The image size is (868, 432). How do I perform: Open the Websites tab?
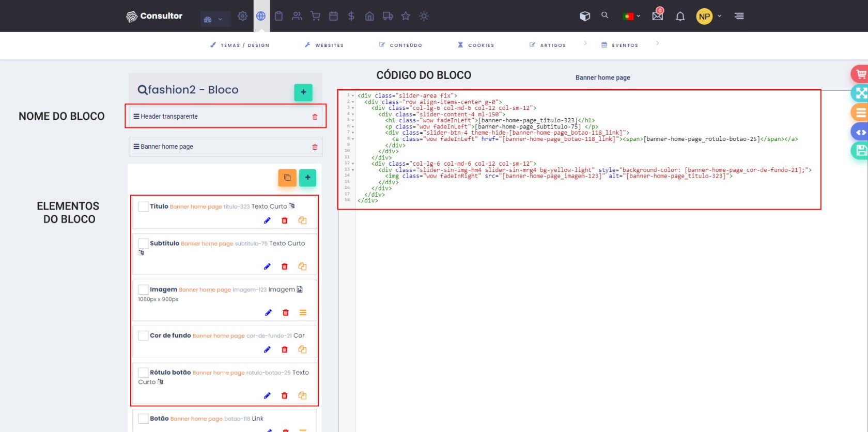pyautogui.click(x=324, y=45)
